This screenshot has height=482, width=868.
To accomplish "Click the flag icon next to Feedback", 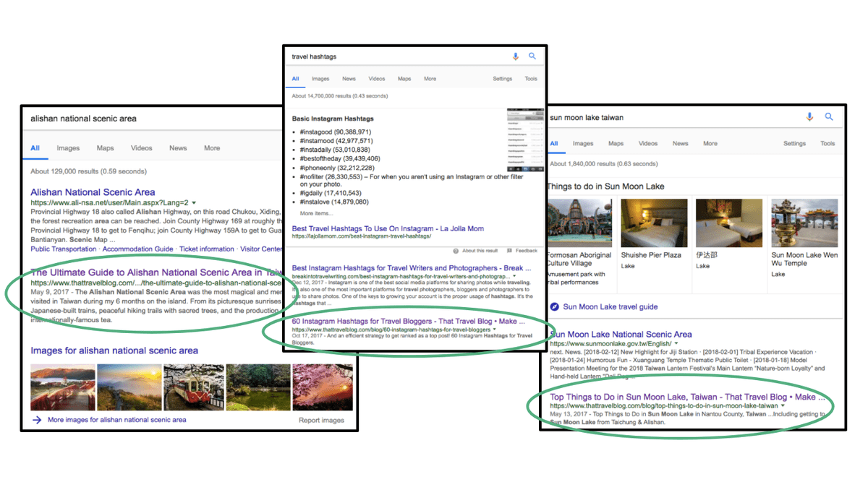I will pos(510,251).
